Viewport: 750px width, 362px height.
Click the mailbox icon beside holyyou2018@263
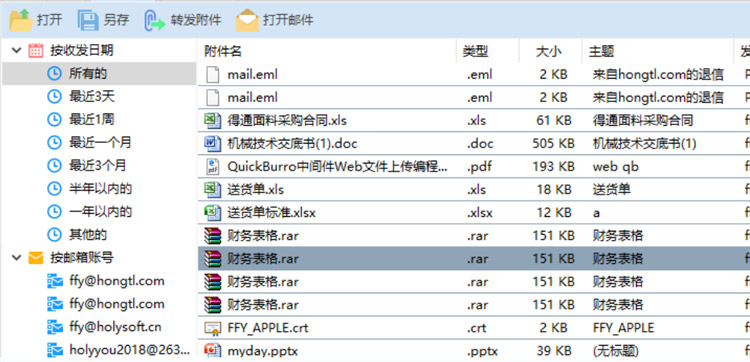pyautogui.click(x=55, y=350)
